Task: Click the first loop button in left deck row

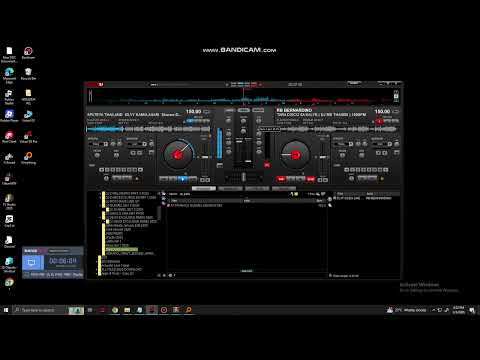Action: pyautogui.click(x=102, y=170)
